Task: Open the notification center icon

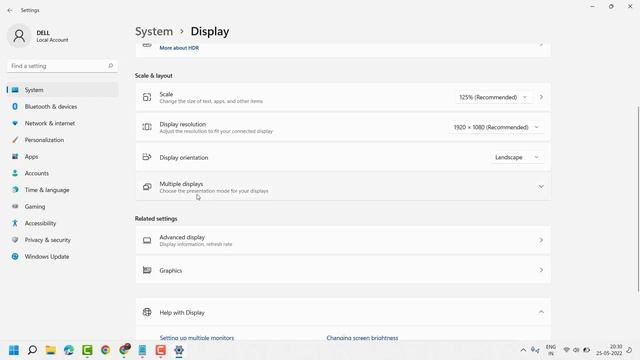Action: click(629, 350)
